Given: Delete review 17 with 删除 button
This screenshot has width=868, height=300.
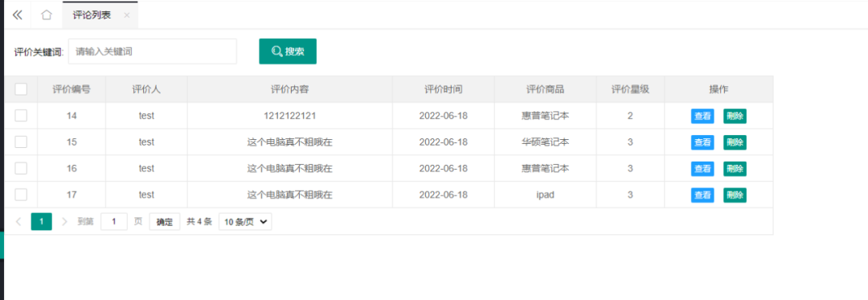Looking at the screenshot, I should (x=735, y=195).
